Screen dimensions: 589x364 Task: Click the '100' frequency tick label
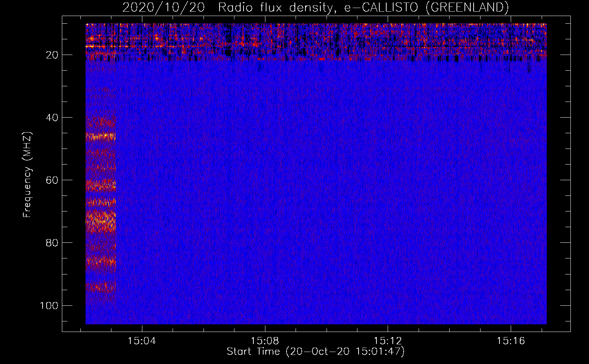coord(49,305)
